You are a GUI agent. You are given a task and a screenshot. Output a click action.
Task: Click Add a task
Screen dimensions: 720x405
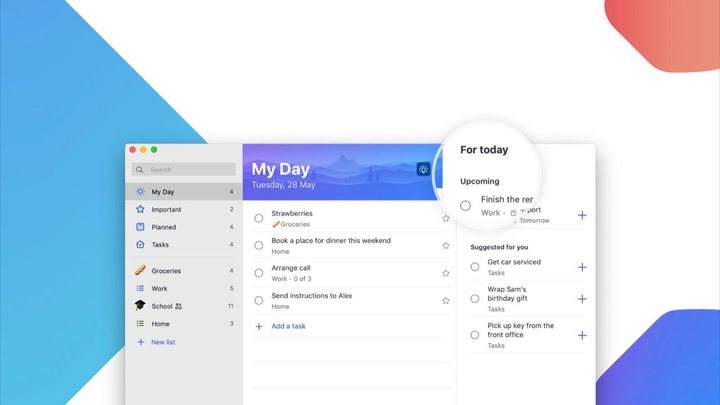point(288,326)
